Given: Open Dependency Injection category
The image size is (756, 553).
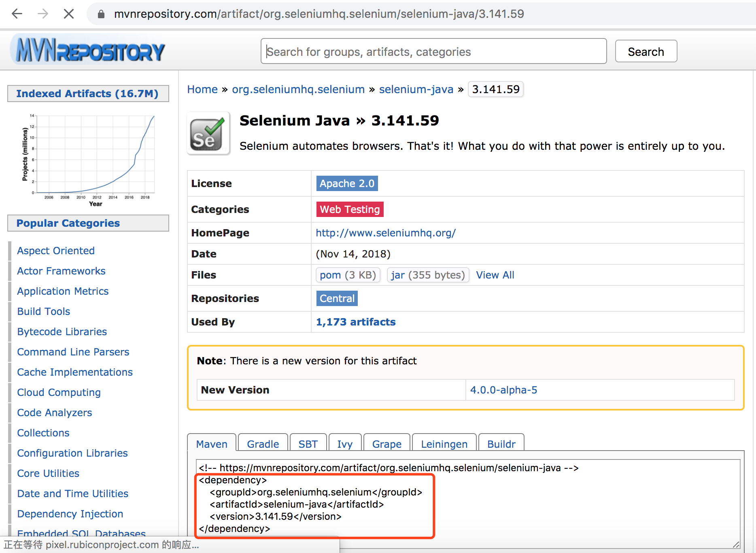Looking at the screenshot, I should [x=70, y=514].
